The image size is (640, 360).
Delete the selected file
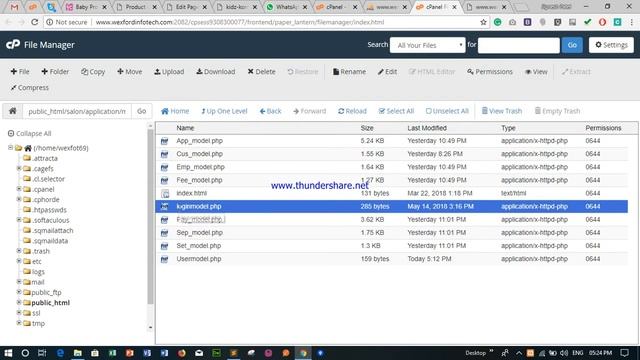[261, 71]
